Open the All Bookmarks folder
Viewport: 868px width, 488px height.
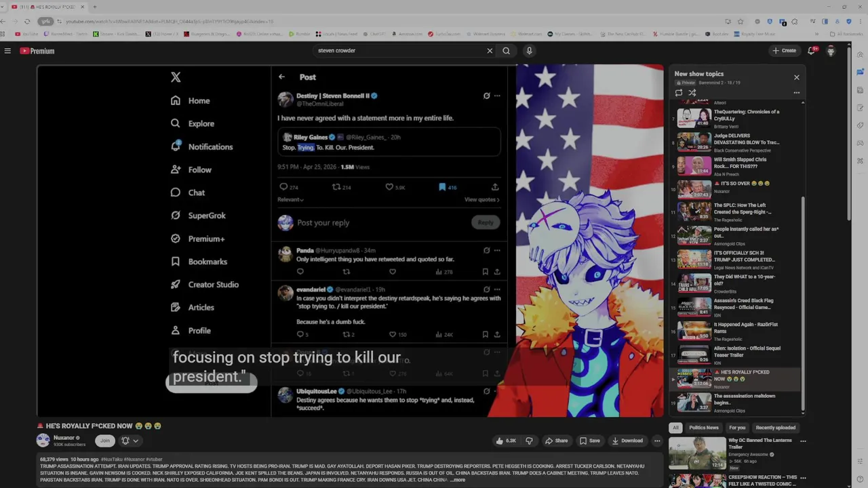[x=846, y=34]
